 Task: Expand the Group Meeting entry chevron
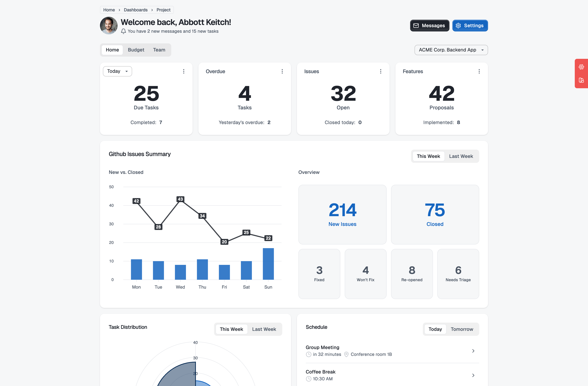[473, 351]
